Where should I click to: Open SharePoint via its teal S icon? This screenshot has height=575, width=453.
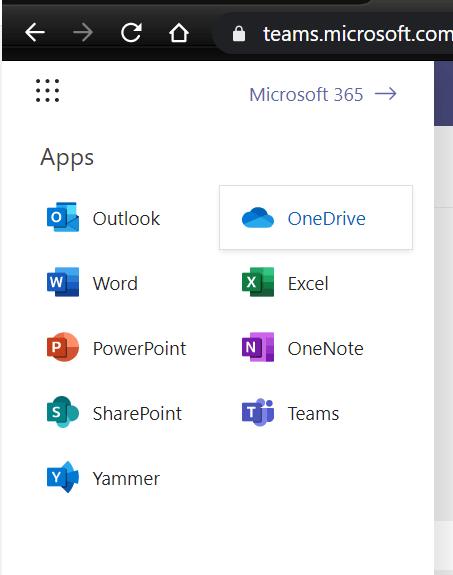click(63, 412)
